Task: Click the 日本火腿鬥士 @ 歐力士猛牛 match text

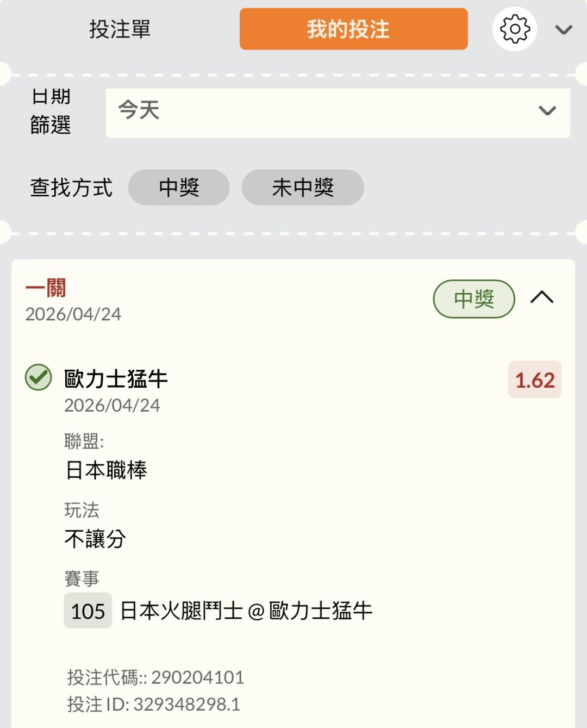Action: coord(246,611)
